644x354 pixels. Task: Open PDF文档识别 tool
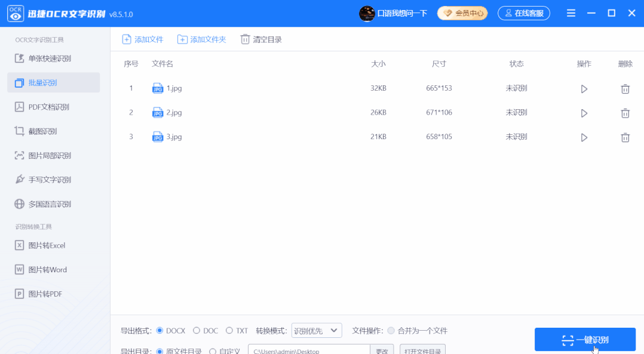(x=53, y=107)
